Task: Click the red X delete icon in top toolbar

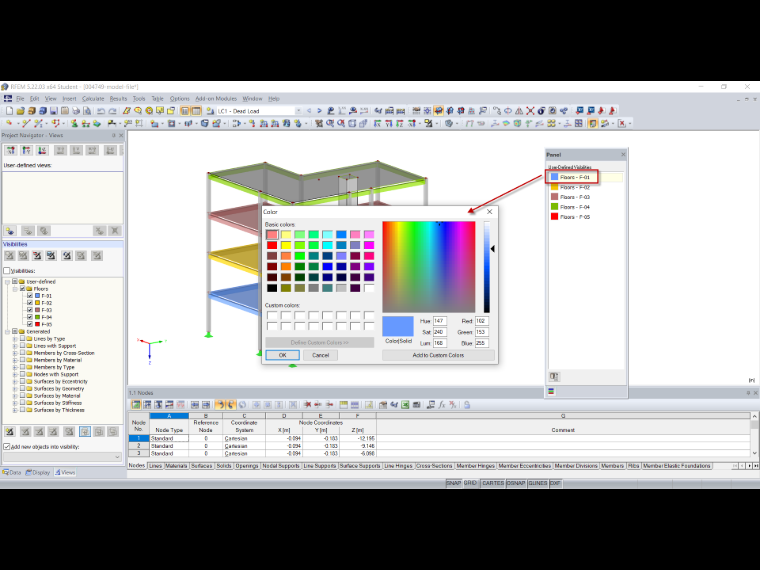Action: [x=530, y=111]
